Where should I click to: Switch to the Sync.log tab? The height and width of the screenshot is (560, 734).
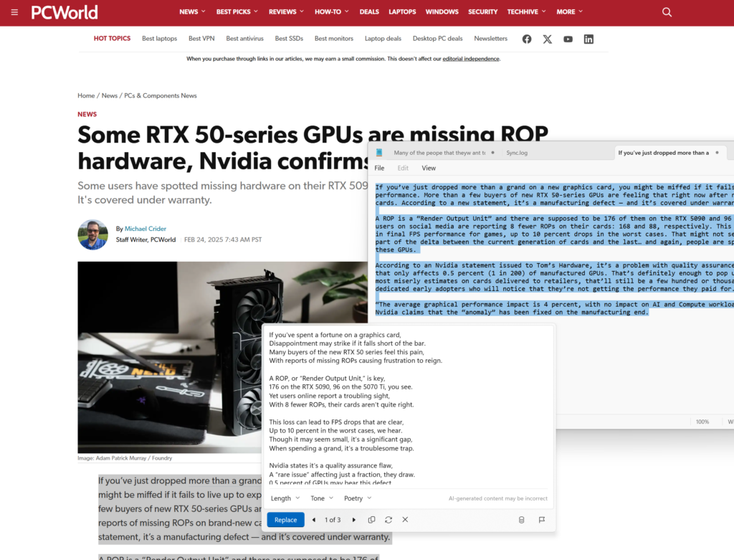[x=518, y=152]
